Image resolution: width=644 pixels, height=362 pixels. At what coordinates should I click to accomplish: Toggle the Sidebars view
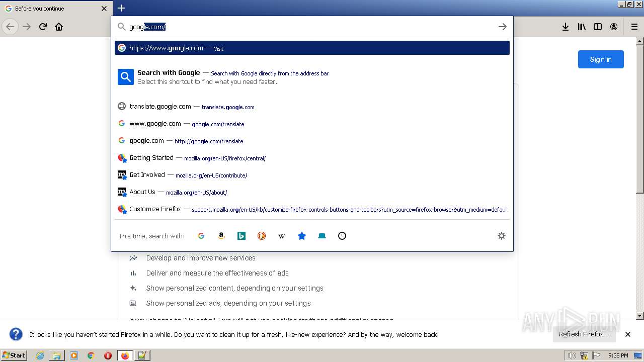pos(598,27)
